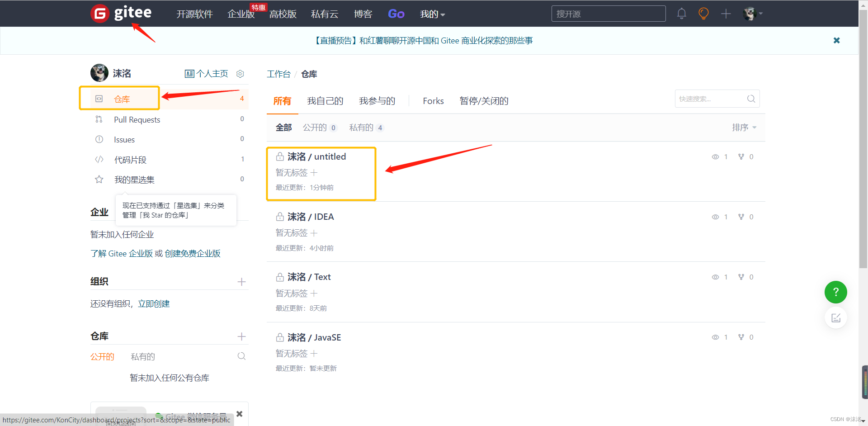Click 工作台 breadcrumb link
Image resolution: width=868 pixels, height=426 pixels.
tap(278, 74)
